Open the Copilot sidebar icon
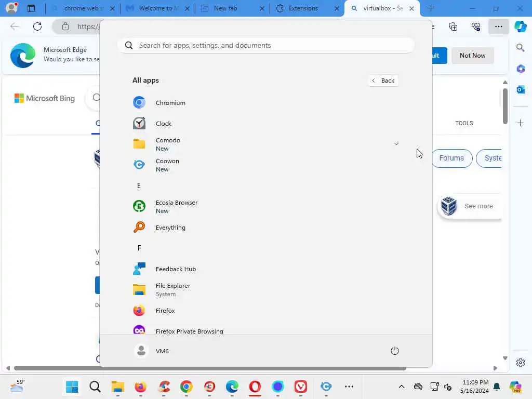 click(521, 26)
